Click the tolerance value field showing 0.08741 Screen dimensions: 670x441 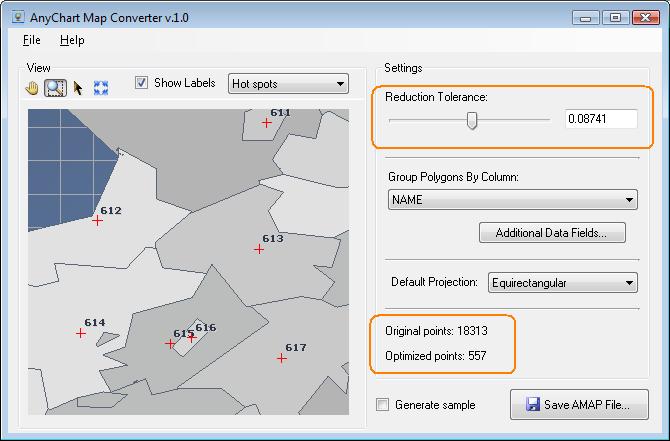click(x=600, y=119)
